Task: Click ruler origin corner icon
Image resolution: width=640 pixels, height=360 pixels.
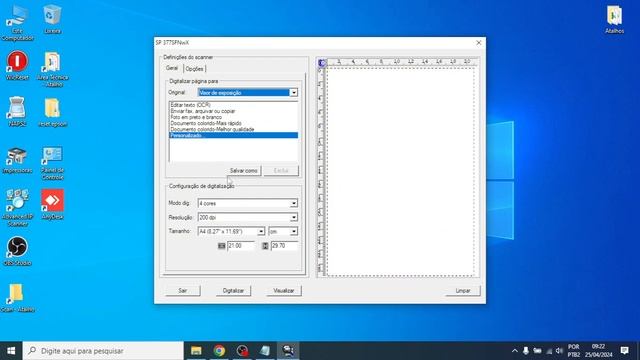Action: pos(322,63)
